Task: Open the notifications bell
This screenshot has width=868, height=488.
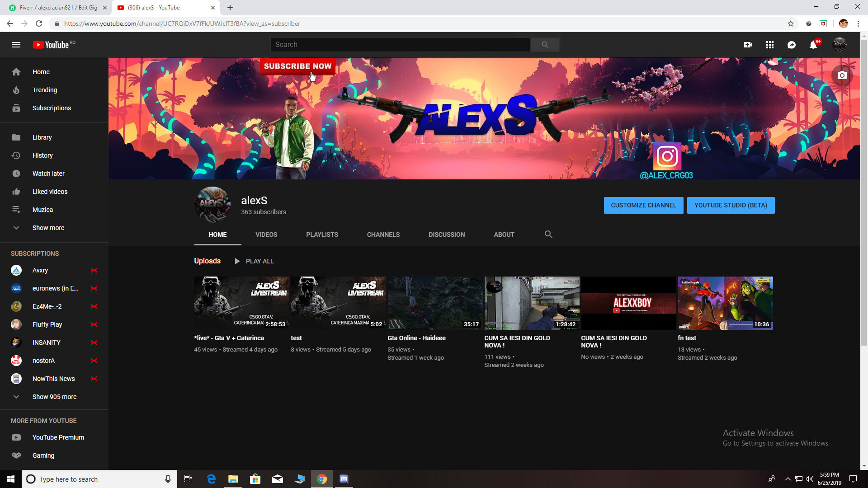Action: click(813, 45)
